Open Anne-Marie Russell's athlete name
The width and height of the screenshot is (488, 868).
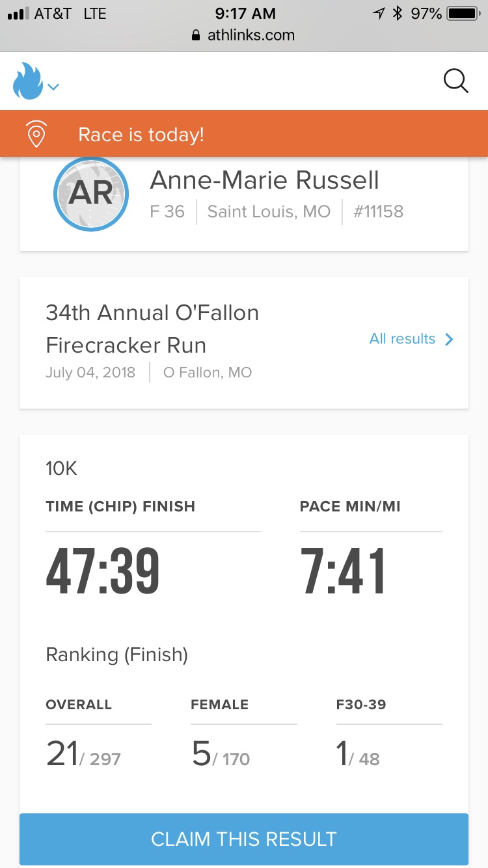(264, 180)
